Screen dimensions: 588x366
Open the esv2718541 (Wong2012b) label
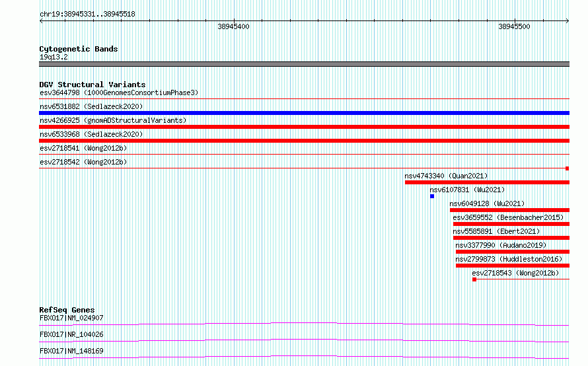click(x=83, y=148)
